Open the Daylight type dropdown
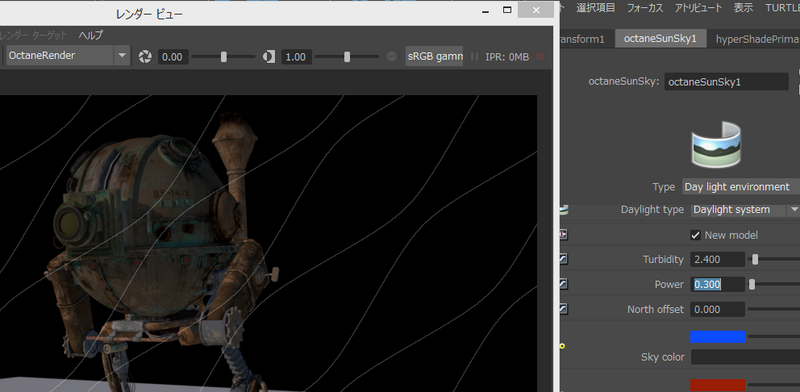 pyautogui.click(x=745, y=210)
